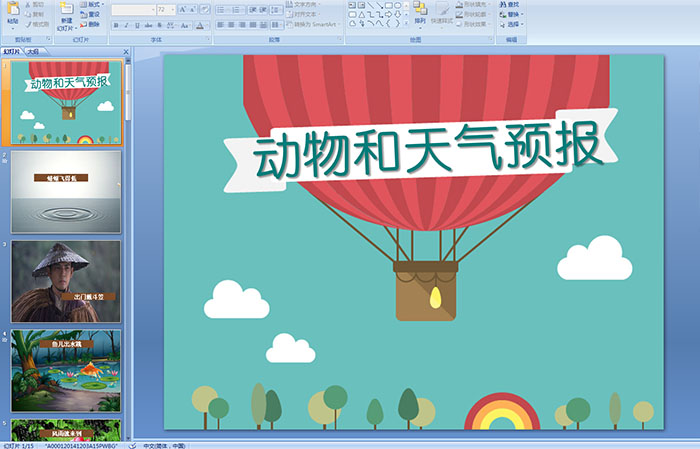The height and width of the screenshot is (449, 700).
Task: Toggle center text alignment
Action: (x=231, y=25)
